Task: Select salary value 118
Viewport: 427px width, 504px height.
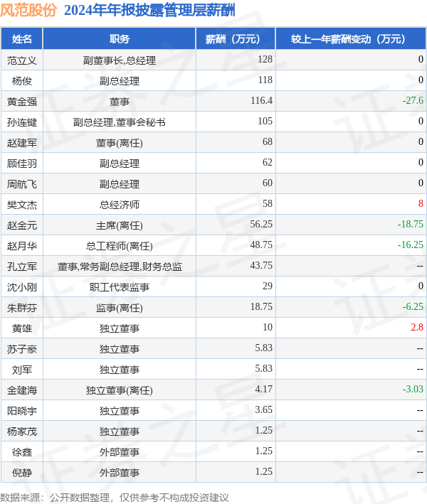Action: [265, 80]
